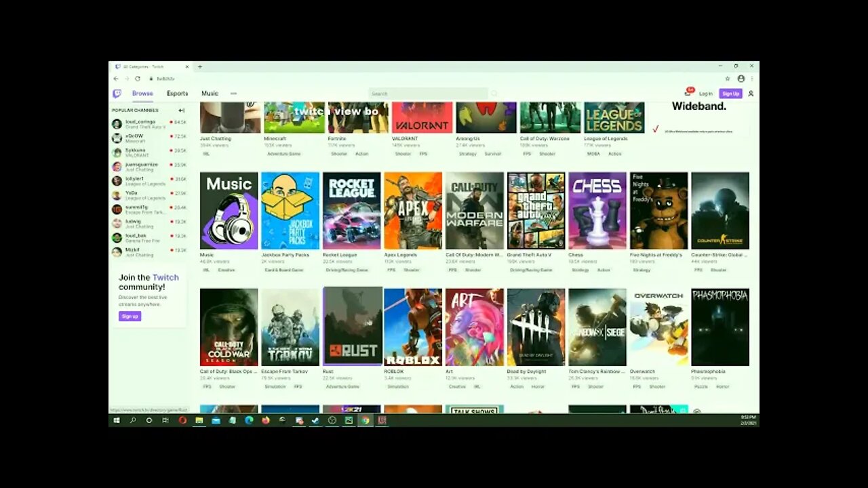Image resolution: width=868 pixels, height=488 pixels.
Task: Click the search magnifier button
Action: click(494, 94)
